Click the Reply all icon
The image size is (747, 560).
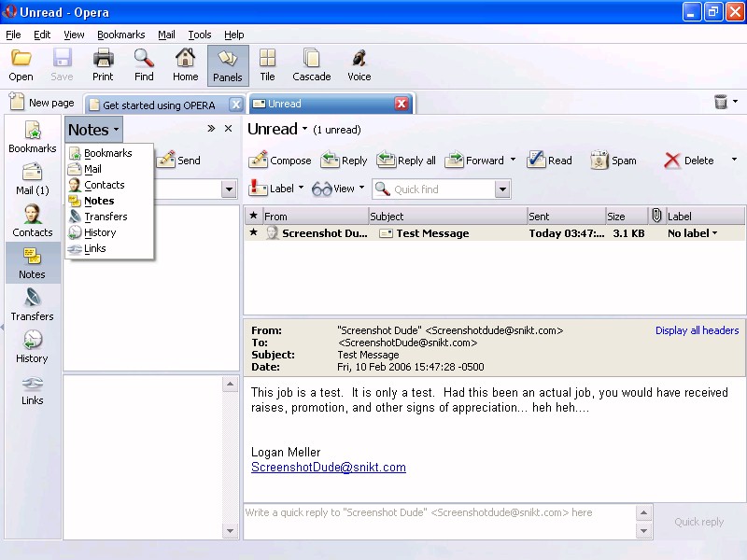pos(387,161)
